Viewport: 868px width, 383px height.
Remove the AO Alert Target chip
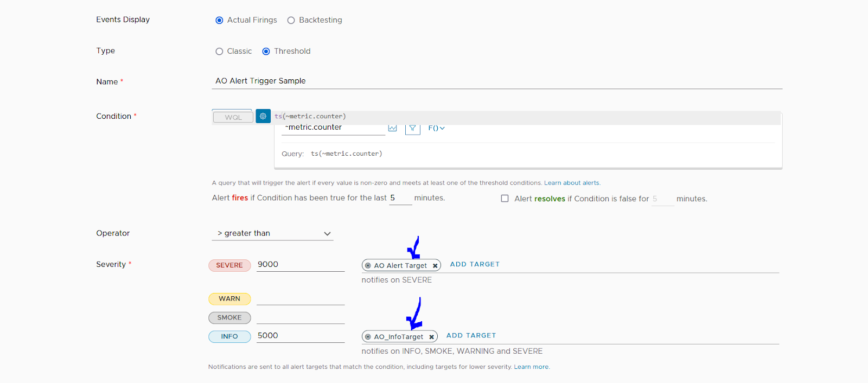[x=435, y=266]
